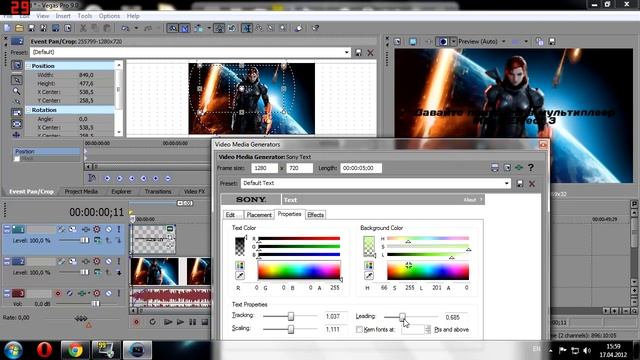This screenshot has height=360, width=640.
Task: Open the Project Media tab
Action: point(81,191)
